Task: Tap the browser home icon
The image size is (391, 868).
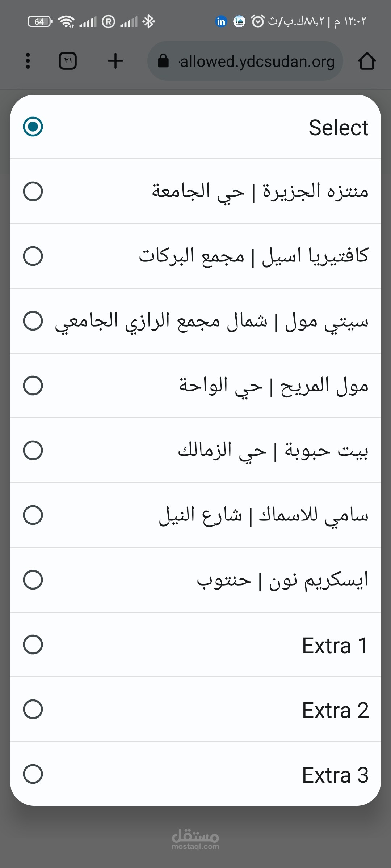Action: [x=367, y=61]
